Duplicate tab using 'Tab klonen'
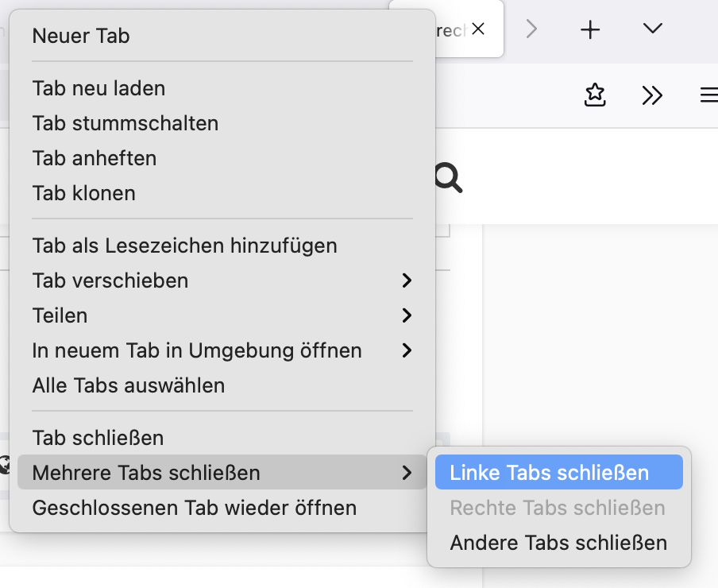The image size is (718, 588). [x=84, y=193]
